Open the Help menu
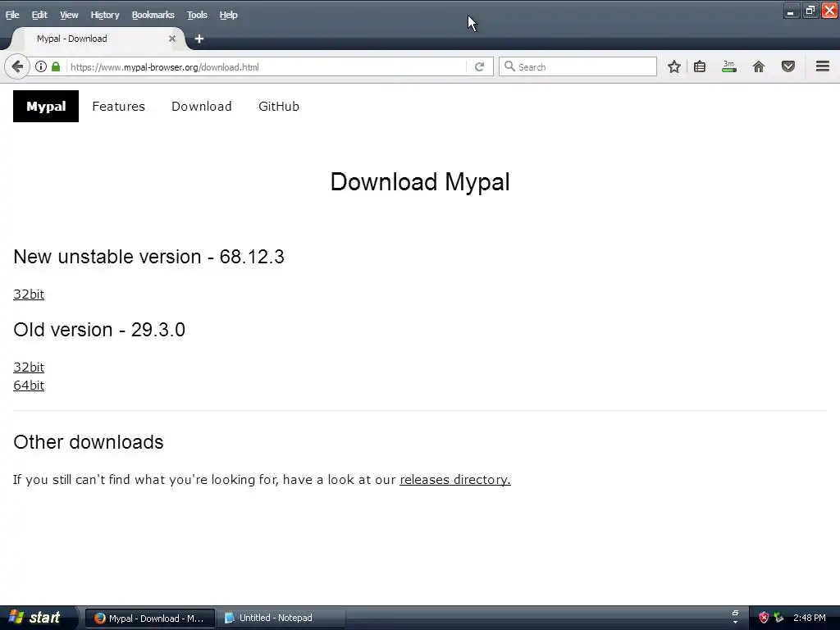Screen dimensions: 840x630 point(228,15)
